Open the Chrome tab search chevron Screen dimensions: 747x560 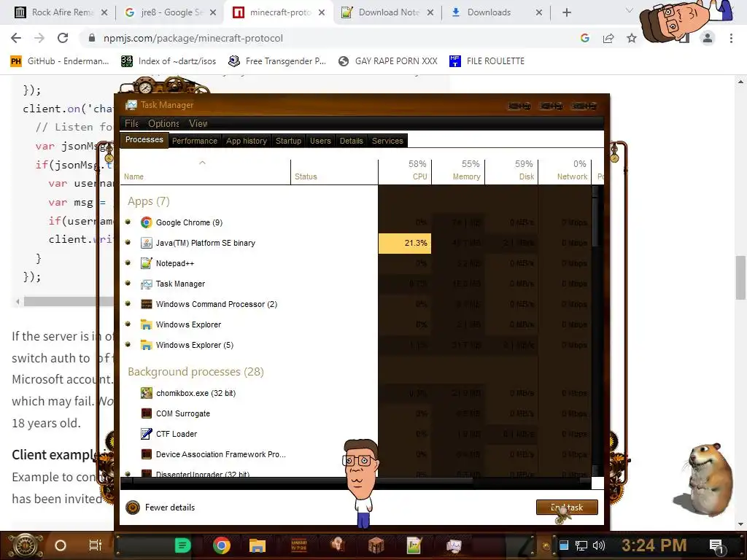point(629,12)
